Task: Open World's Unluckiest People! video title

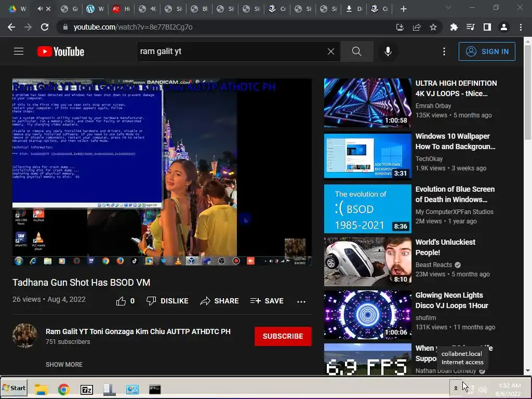Action: point(445,247)
